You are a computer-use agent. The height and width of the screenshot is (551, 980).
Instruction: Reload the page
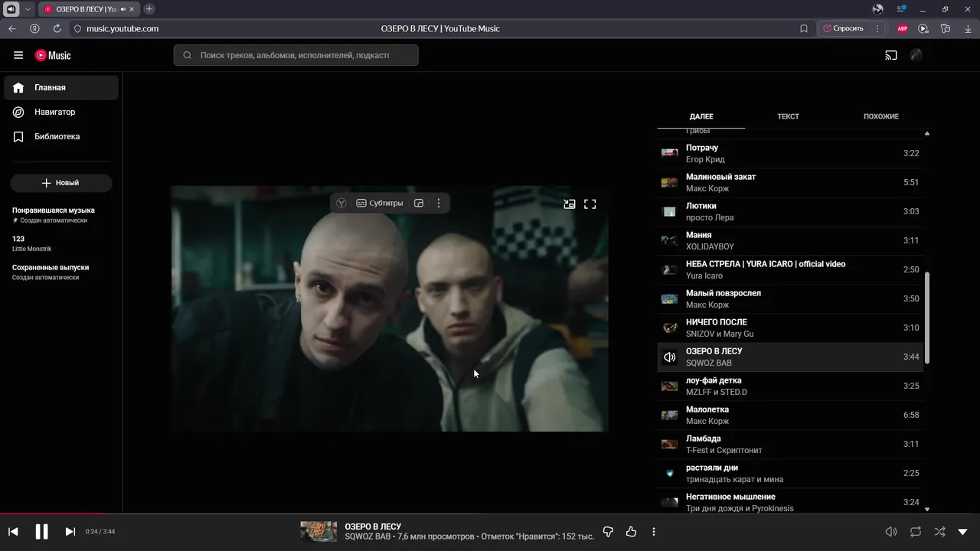(57, 28)
